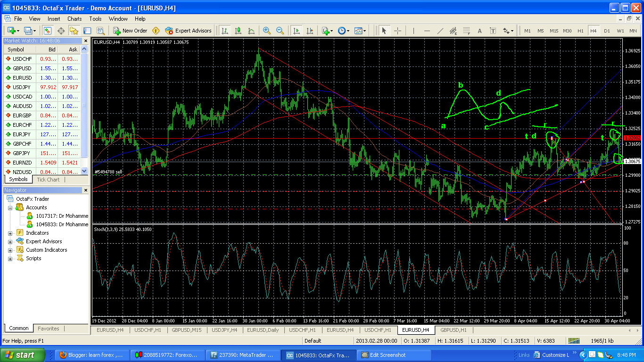Select the Text Label tool
Viewport: 644px width, 362px height.
493,31
